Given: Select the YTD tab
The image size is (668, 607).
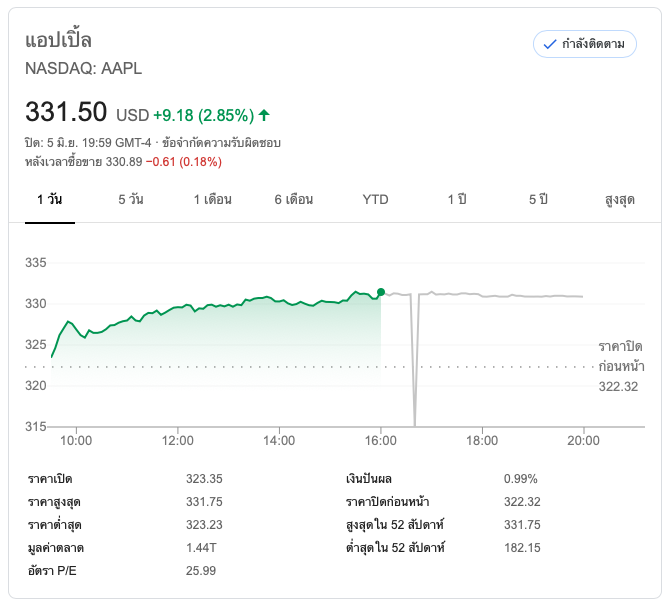Looking at the screenshot, I should (375, 199).
